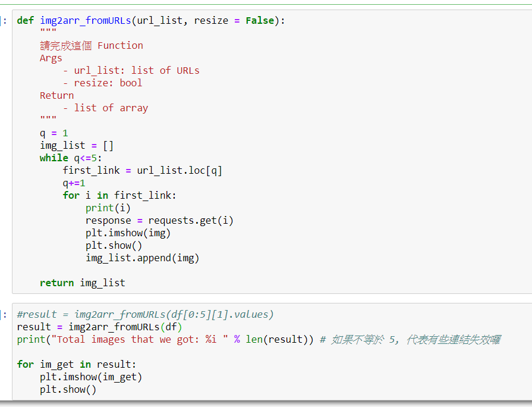Click the 'first_link = url_list.loc[q]' line
The width and height of the screenshot is (532, 407).
pyautogui.click(x=143, y=171)
